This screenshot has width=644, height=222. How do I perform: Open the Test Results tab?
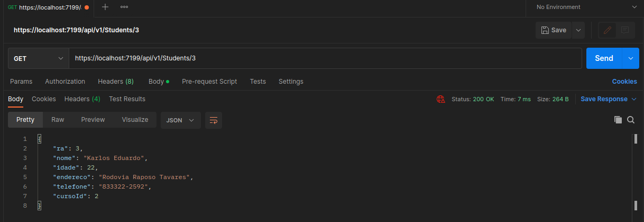point(127,99)
